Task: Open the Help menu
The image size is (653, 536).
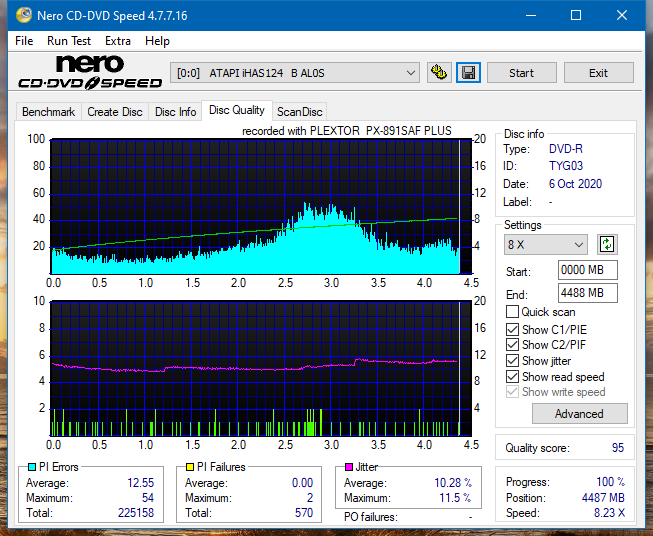Action: click(x=157, y=41)
